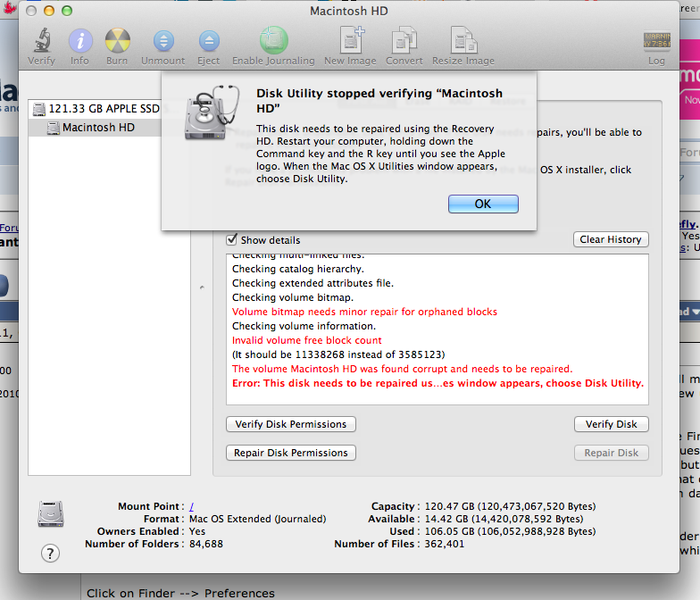The image size is (700, 600).
Task: Open the Info toolbar icon
Action: coord(80,41)
